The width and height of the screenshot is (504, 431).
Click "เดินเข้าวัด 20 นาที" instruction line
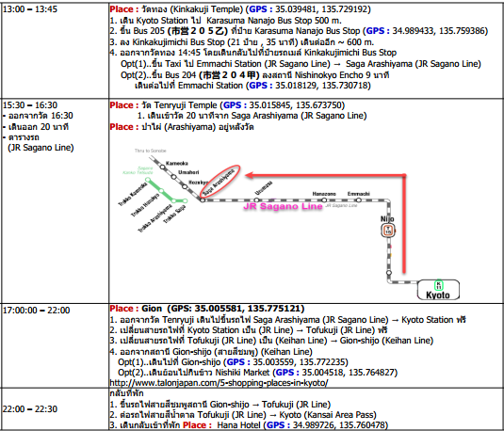pyautogui.click(x=252, y=116)
